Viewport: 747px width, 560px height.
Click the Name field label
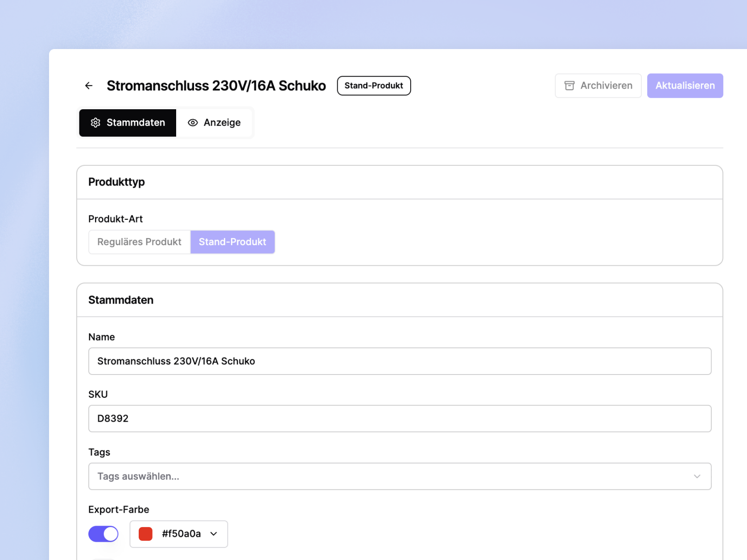click(x=102, y=337)
